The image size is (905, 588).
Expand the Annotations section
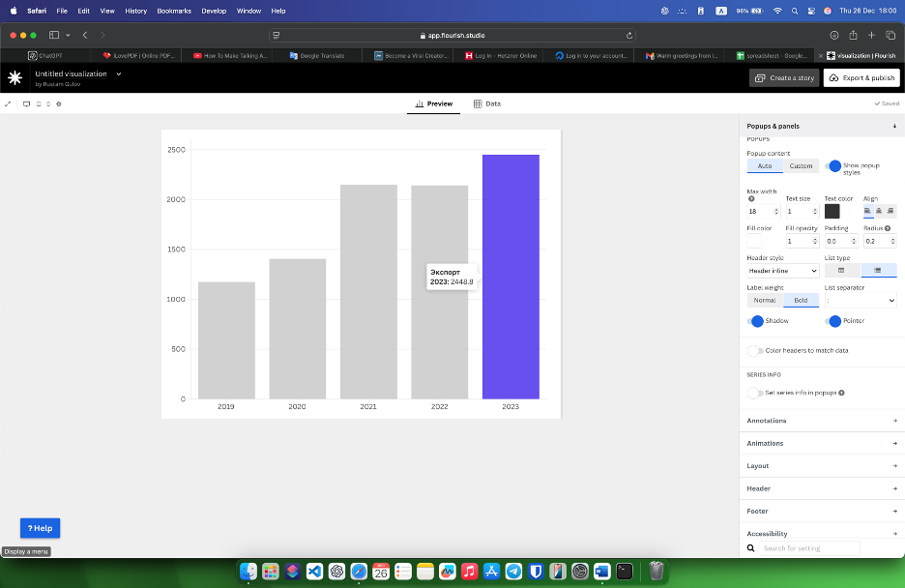click(821, 421)
